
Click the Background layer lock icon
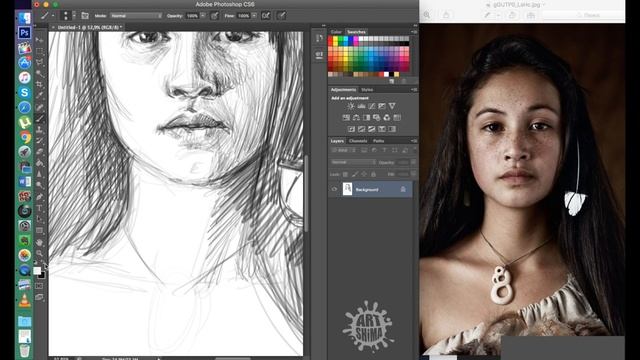coord(403,189)
